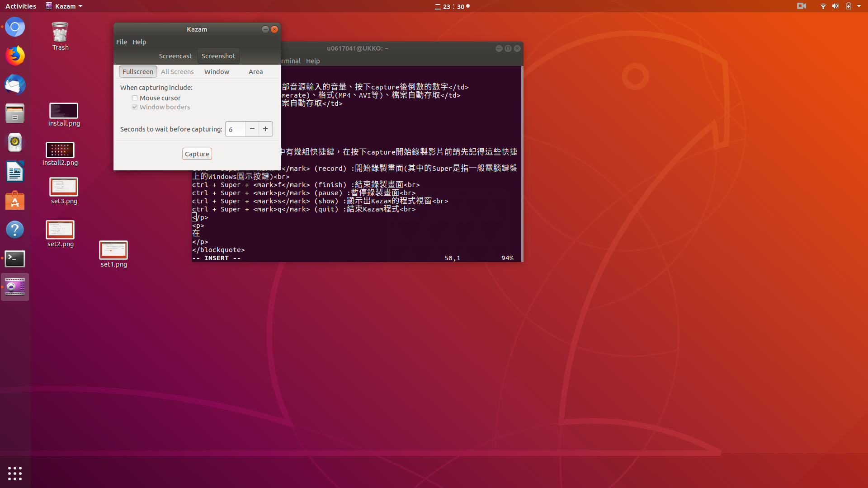Screen dimensions: 868x488
Task: Switch to the Screencast tab
Action: pyautogui.click(x=175, y=56)
